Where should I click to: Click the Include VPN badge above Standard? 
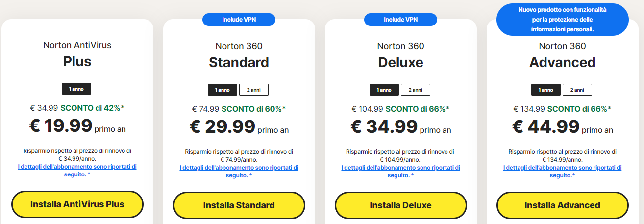[239, 20]
